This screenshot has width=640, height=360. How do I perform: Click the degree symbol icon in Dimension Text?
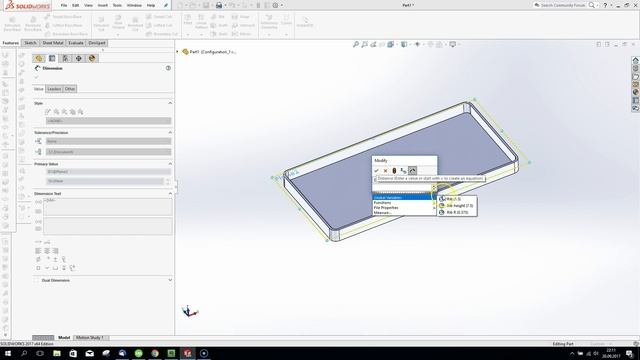47,259
